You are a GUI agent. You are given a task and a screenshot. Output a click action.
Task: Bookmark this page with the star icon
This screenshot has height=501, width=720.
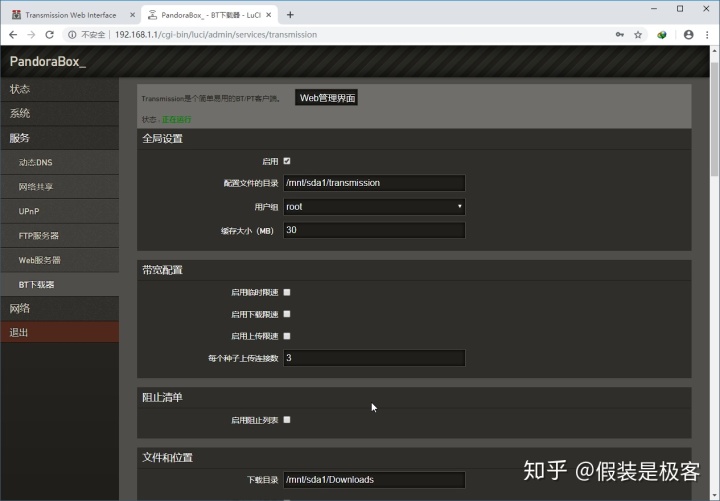(638, 34)
